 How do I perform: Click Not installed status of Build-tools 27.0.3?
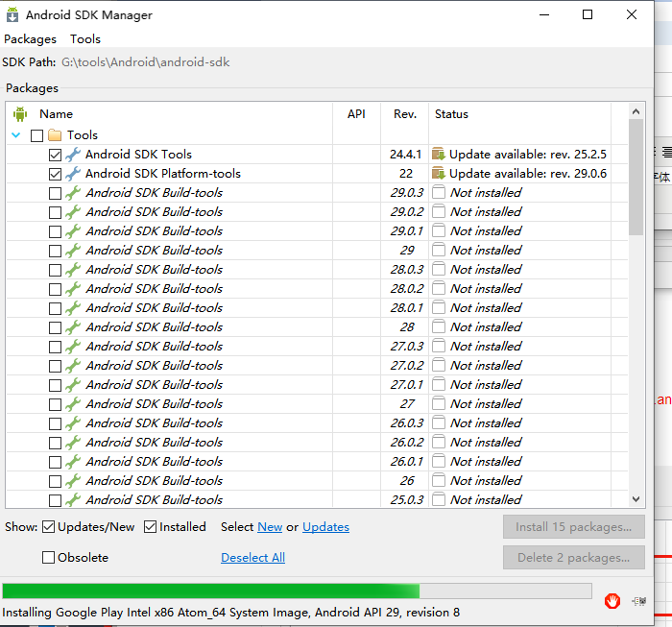click(486, 347)
